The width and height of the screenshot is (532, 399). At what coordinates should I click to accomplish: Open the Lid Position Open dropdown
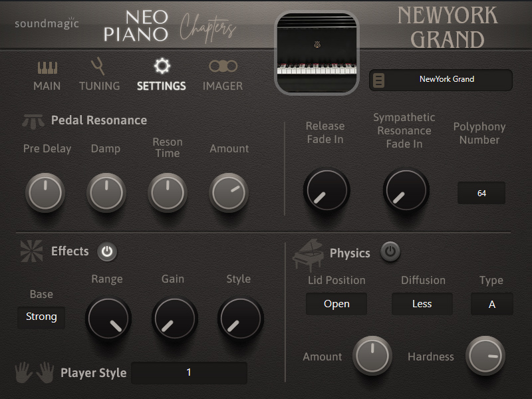pyautogui.click(x=336, y=304)
